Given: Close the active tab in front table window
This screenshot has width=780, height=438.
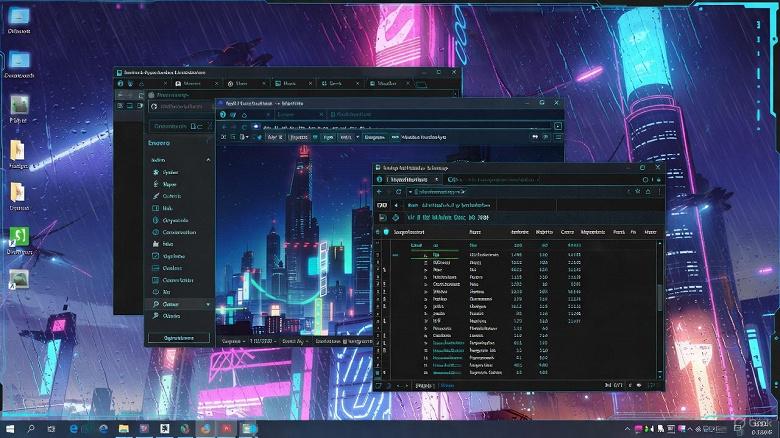Looking at the screenshot, I should coord(436,179).
